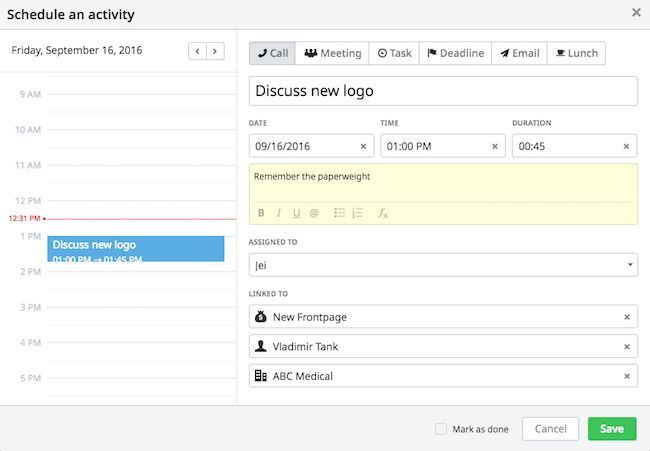Insert numbered list in note
This screenshot has height=451, width=650.
coord(357,213)
